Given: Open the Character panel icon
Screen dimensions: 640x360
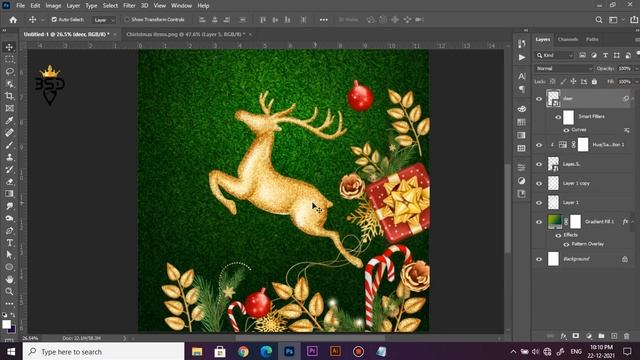Looking at the screenshot, I should coord(522,76).
